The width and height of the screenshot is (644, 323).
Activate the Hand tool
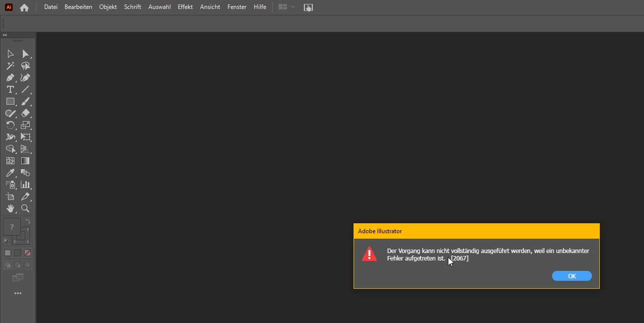10,208
